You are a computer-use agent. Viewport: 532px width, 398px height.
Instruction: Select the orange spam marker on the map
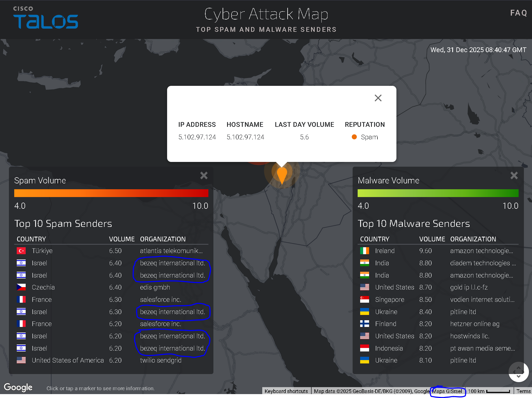click(x=282, y=175)
